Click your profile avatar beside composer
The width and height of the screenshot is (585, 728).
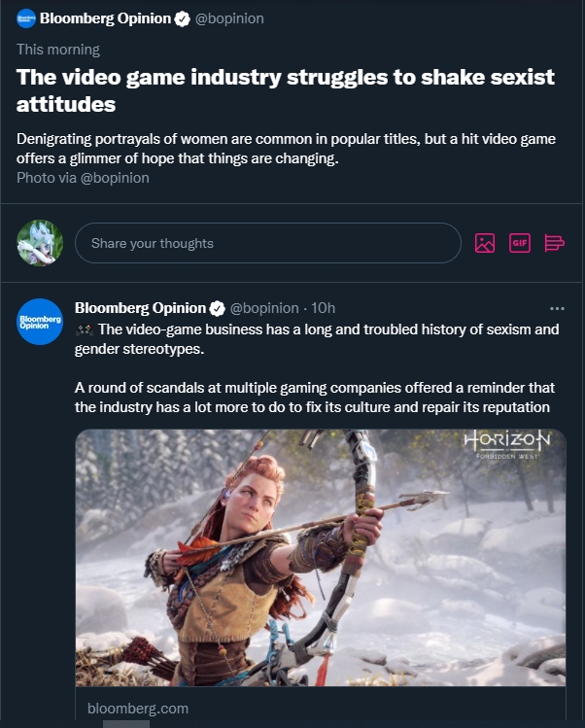[40, 243]
